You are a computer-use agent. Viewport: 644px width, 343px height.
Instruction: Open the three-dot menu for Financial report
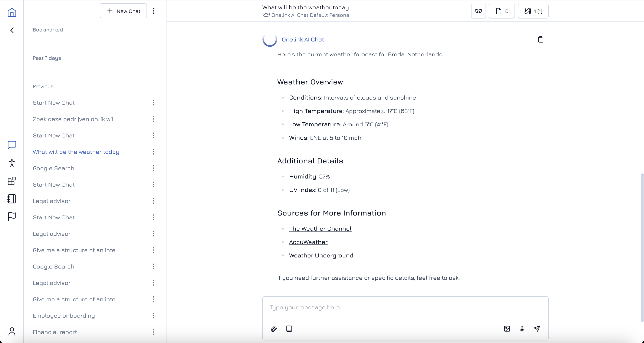[x=154, y=332]
